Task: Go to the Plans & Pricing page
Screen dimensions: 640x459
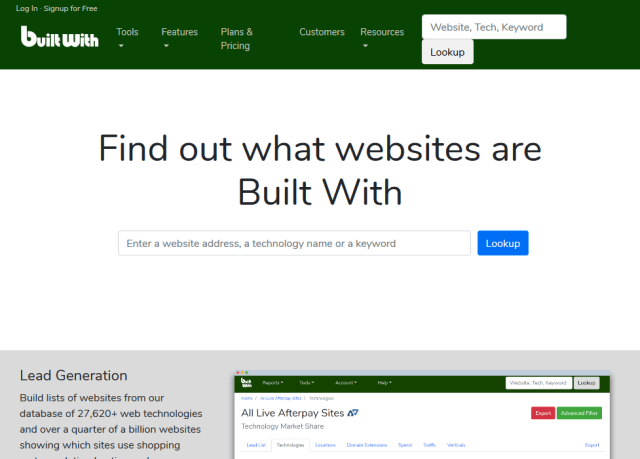Action: (x=236, y=38)
